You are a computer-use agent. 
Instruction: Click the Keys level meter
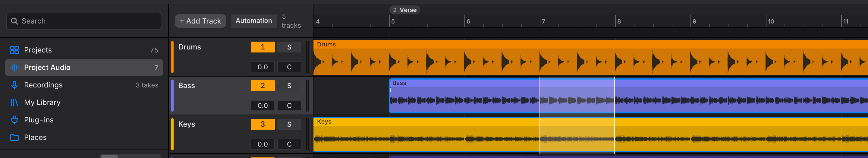pos(308,134)
